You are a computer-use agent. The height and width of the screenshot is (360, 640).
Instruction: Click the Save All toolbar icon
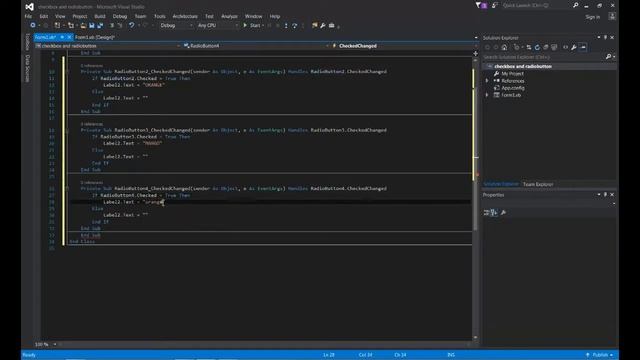tap(100, 25)
